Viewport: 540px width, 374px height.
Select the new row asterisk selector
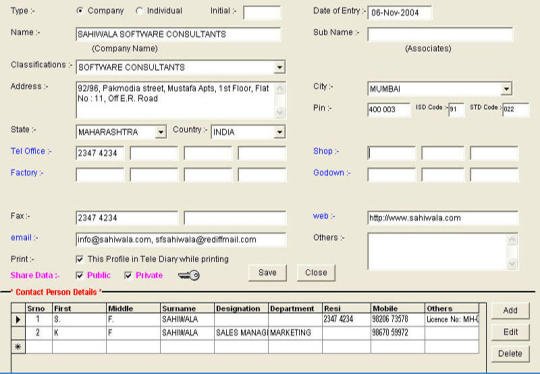[18, 347]
